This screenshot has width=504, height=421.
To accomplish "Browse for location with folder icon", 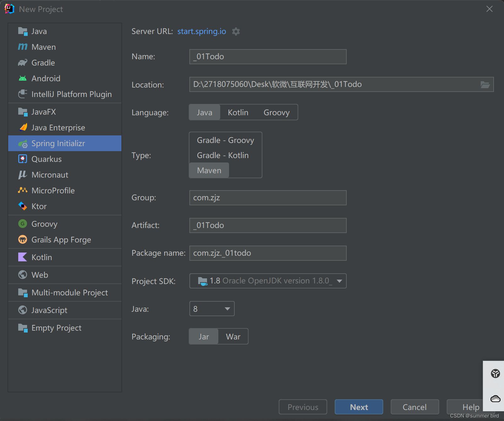I will [485, 84].
